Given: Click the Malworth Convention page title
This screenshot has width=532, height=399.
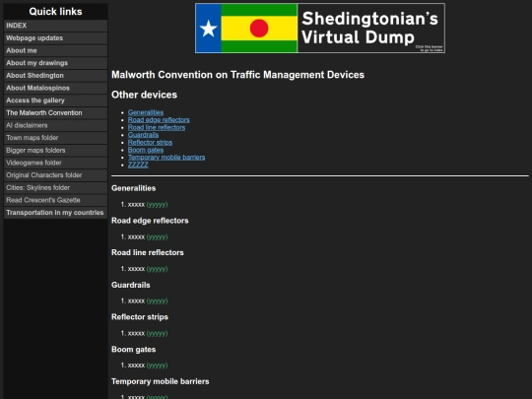Looking at the screenshot, I should point(237,75).
